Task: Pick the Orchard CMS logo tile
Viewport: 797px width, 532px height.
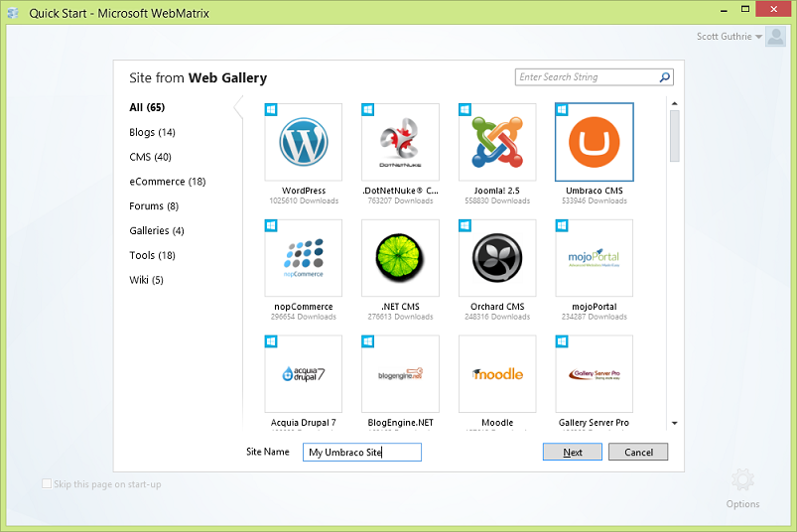Action: (497, 258)
